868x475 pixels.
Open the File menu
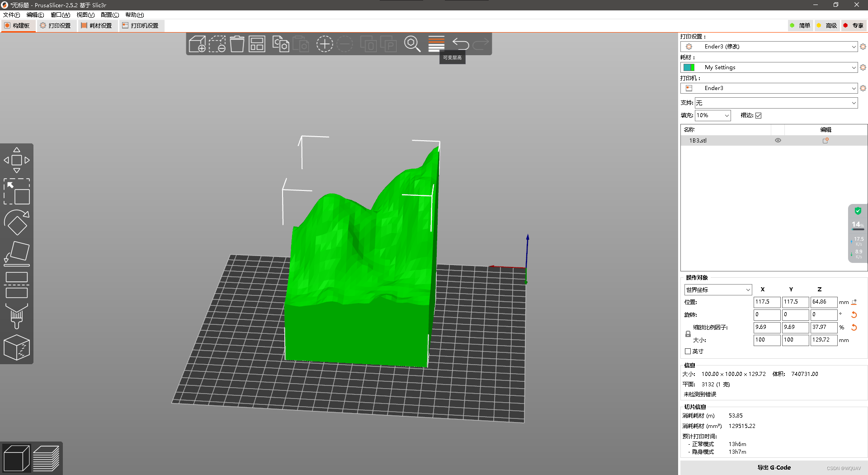11,15
